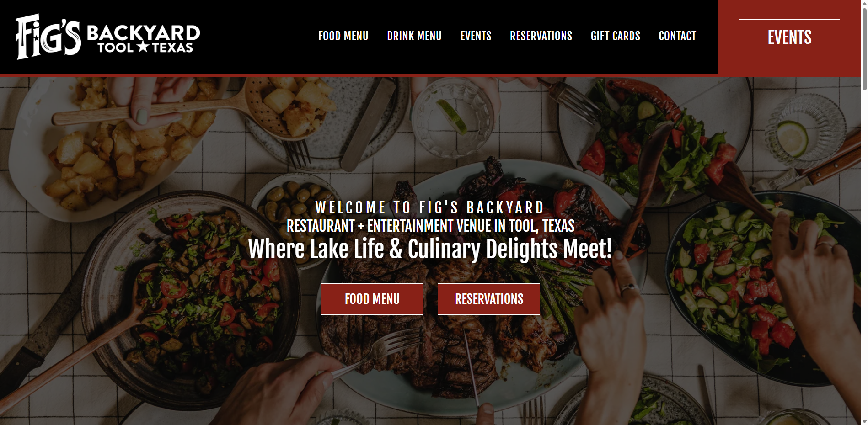Go to Events in the top navigation
This screenshot has height=425, width=868.
[x=476, y=36]
